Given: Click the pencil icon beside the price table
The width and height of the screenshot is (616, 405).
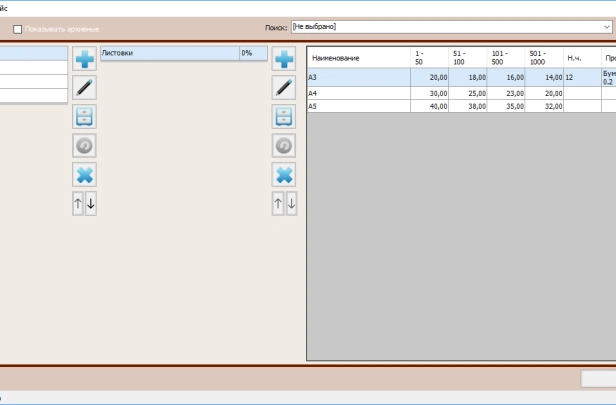Looking at the screenshot, I should click(x=285, y=88).
